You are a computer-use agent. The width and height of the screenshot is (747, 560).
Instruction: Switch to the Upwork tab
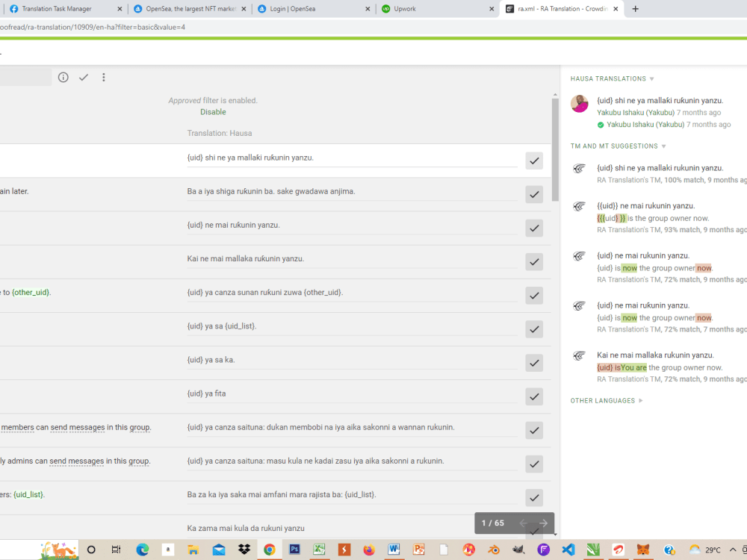(437, 8)
